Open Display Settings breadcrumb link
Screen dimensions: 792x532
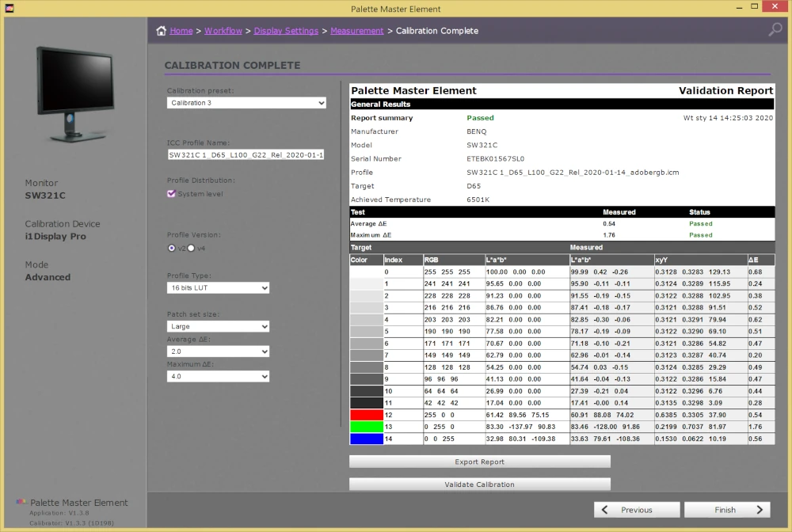(286, 31)
